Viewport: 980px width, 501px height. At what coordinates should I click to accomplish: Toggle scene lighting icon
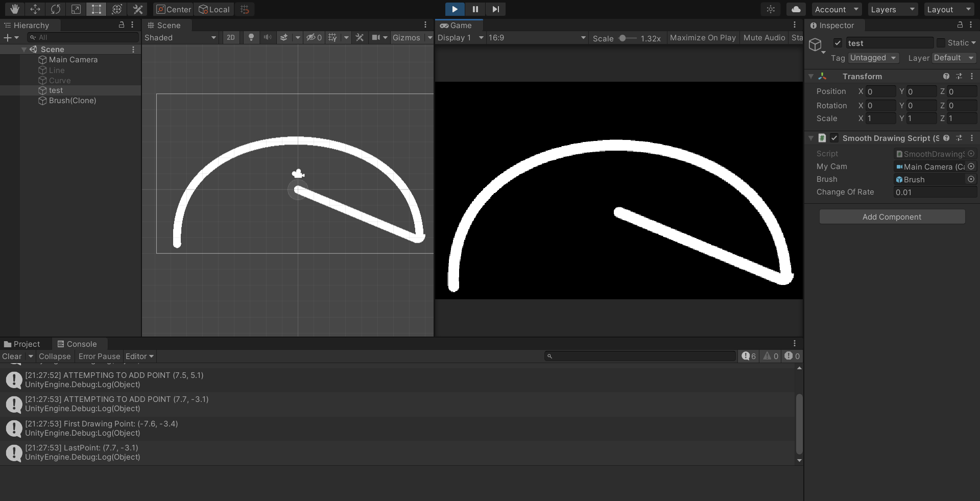tap(251, 37)
